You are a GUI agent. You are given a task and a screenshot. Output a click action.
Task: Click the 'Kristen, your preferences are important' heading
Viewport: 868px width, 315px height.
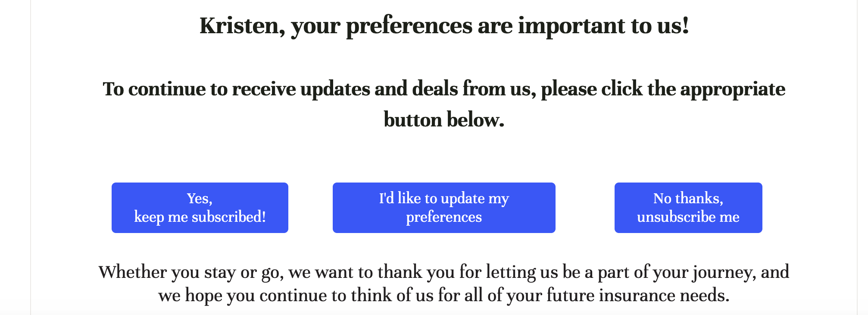(x=444, y=26)
